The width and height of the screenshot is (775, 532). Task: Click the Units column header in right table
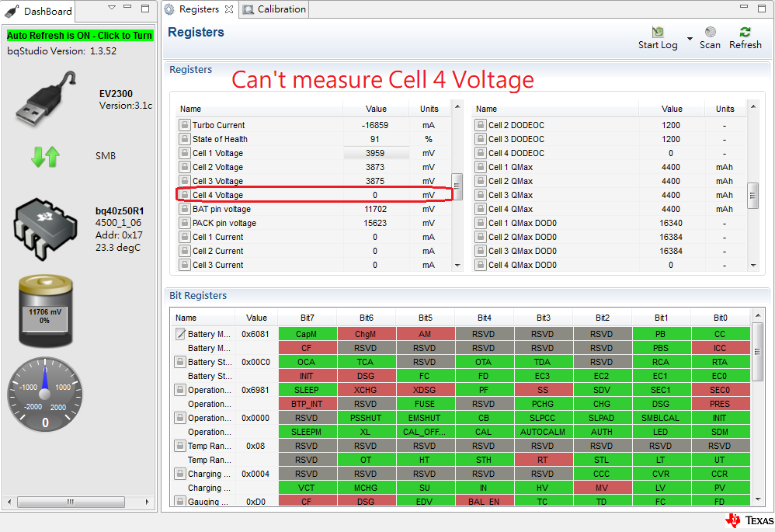pos(725,109)
